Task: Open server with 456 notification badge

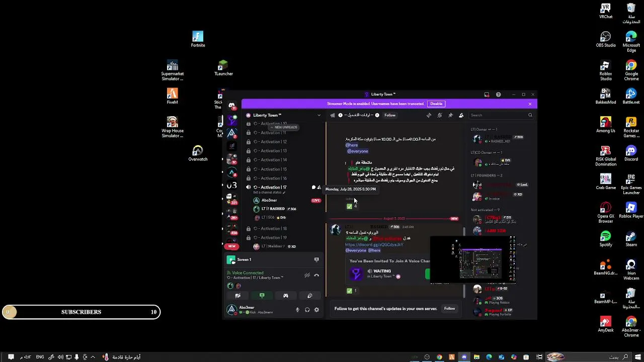Action: click(232, 230)
